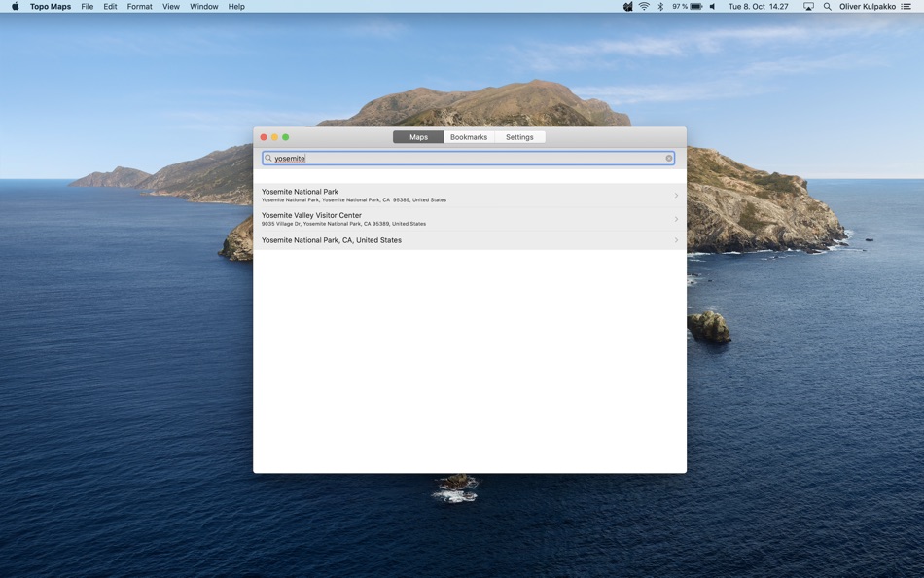Click the cat icon in menu bar
The image size is (924, 578).
click(627, 7)
